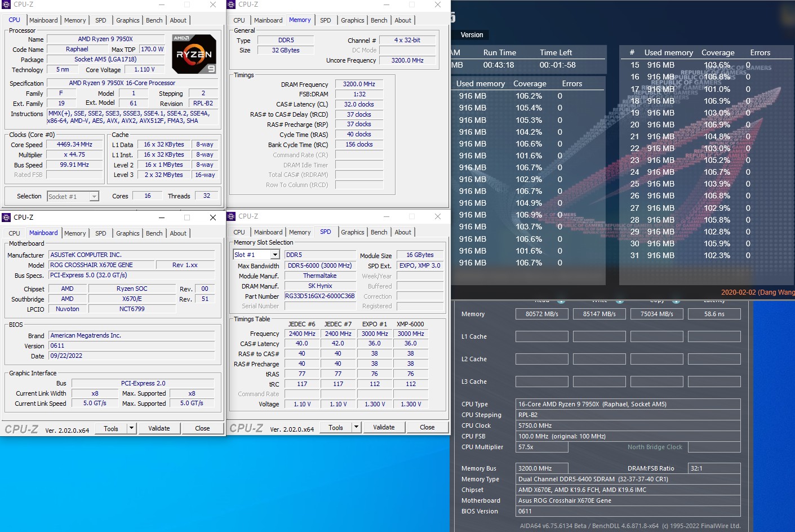Image resolution: width=795 pixels, height=532 pixels.
Task: Click the memory size value 32 GBytes
Action: click(286, 51)
